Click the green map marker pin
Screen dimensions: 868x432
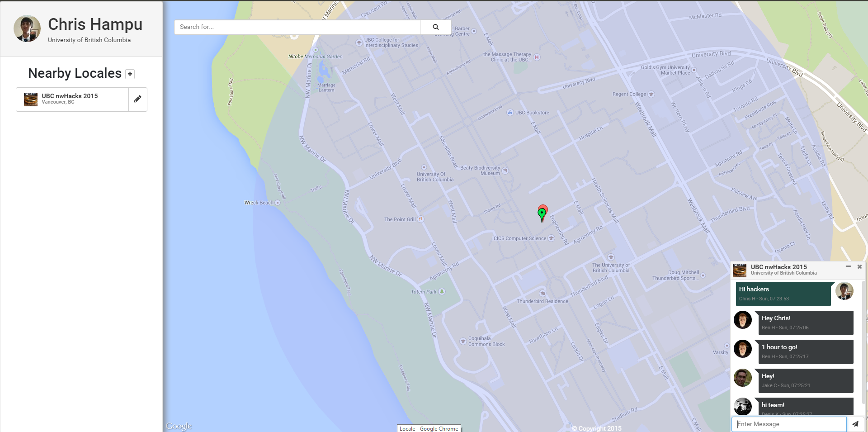tap(542, 214)
